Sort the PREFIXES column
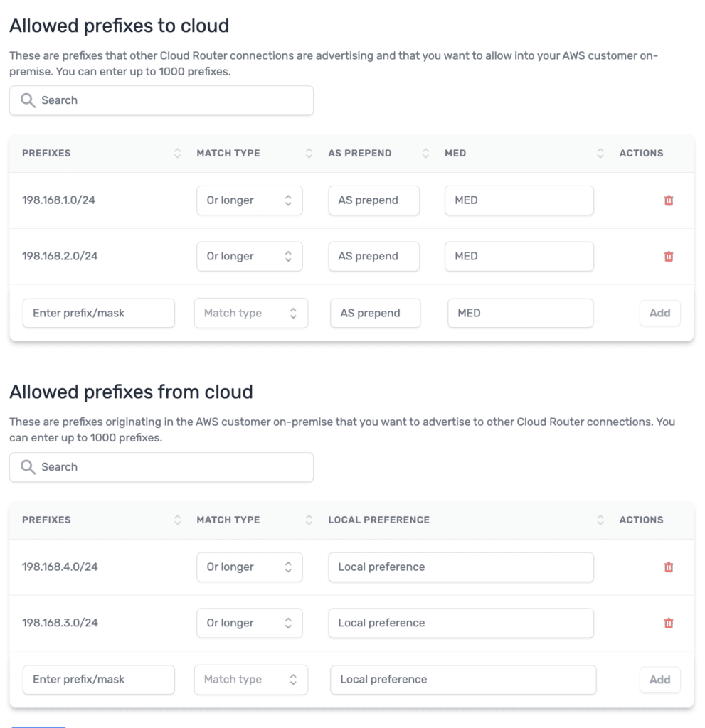The width and height of the screenshot is (705, 728). (x=176, y=153)
